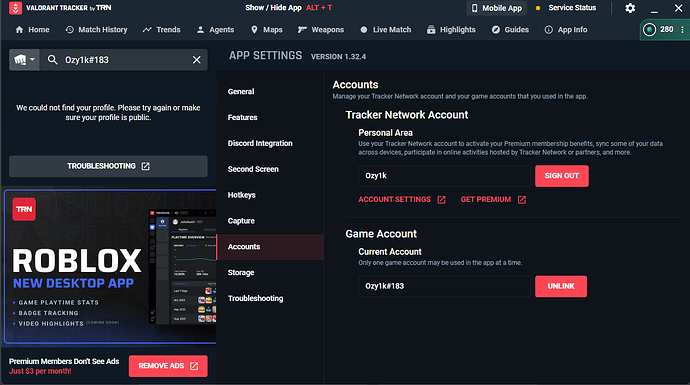This screenshot has width=690, height=385.
Task: Click the Maps pin icon
Action: [254, 29]
